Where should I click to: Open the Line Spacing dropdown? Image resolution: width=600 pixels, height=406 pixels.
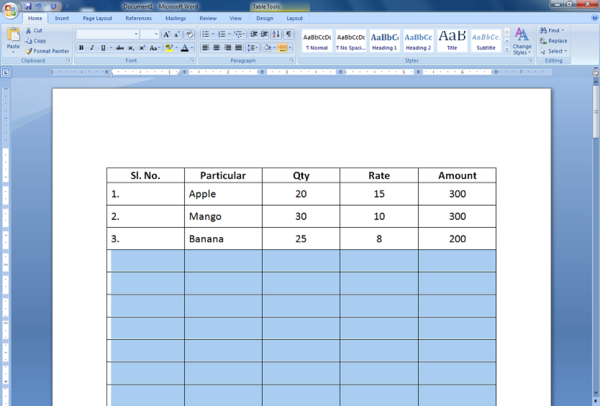tap(252, 48)
